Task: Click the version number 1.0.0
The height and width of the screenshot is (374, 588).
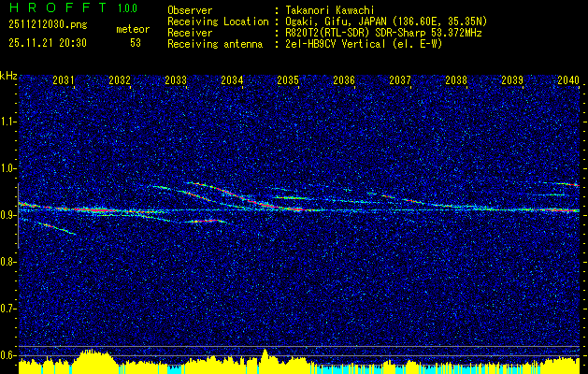Action: 127,8
